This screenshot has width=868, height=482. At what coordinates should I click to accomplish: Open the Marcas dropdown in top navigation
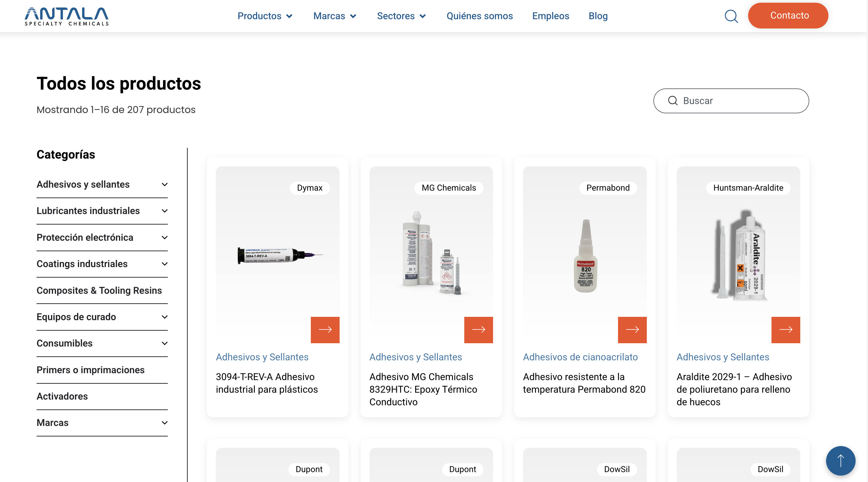pos(334,16)
